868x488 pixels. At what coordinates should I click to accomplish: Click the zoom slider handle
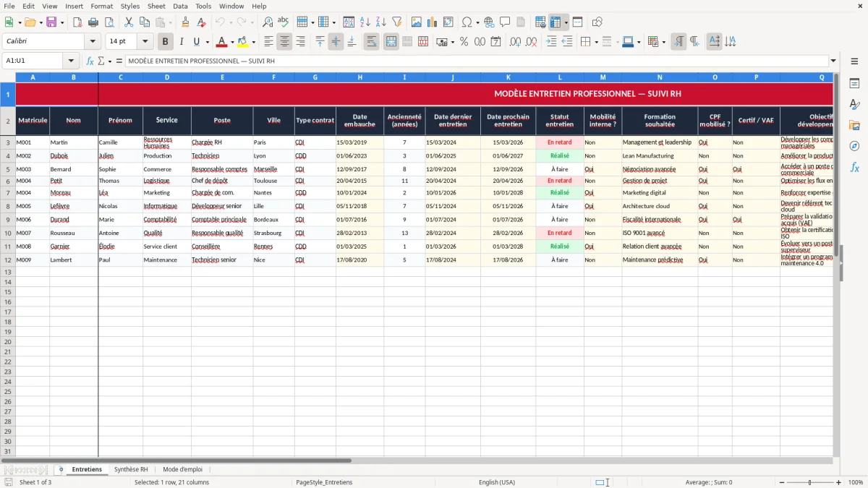click(809, 482)
